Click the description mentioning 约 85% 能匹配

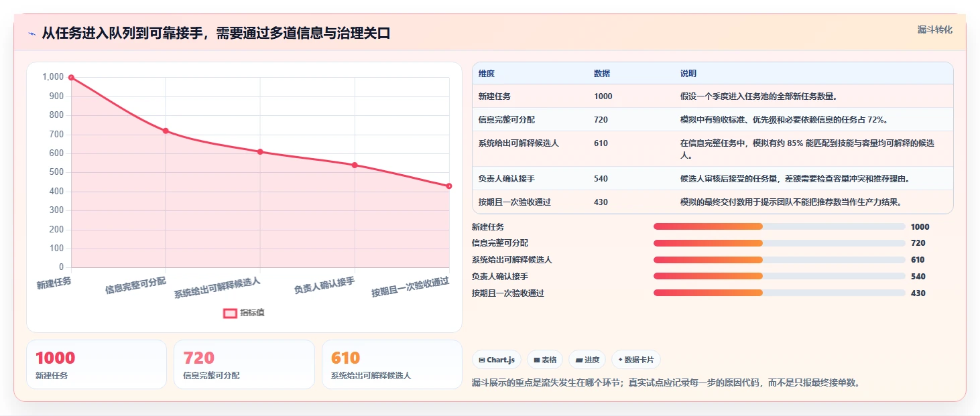tap(808, 149)
